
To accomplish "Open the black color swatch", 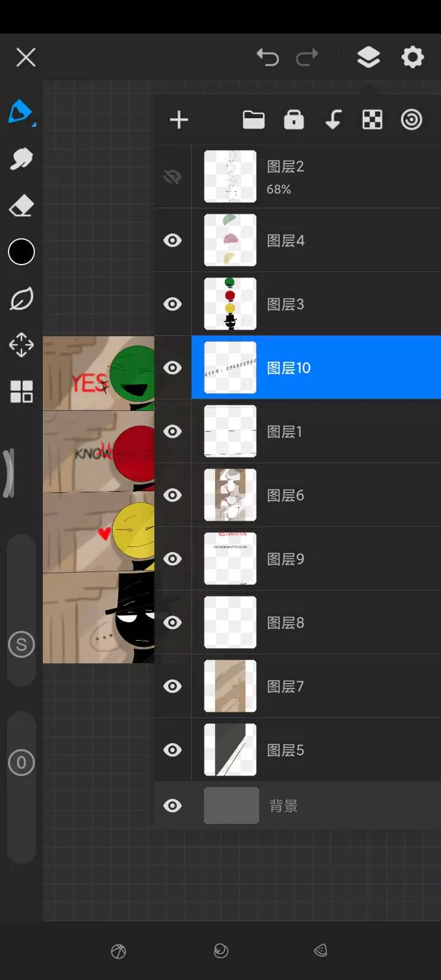I will tap(21, 252).
